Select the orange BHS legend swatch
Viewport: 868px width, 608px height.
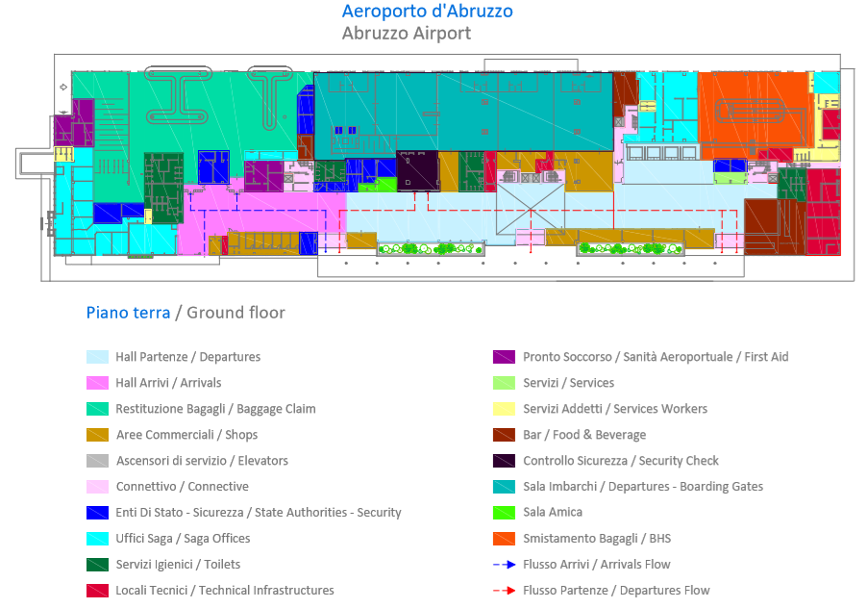[x=504, y=539]
